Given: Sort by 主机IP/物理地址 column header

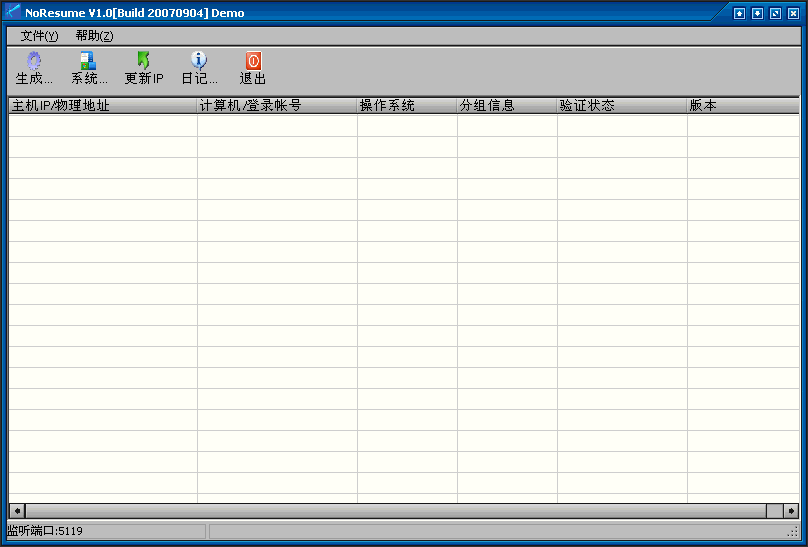Looking at the screenshot, I should coord(102,105).
